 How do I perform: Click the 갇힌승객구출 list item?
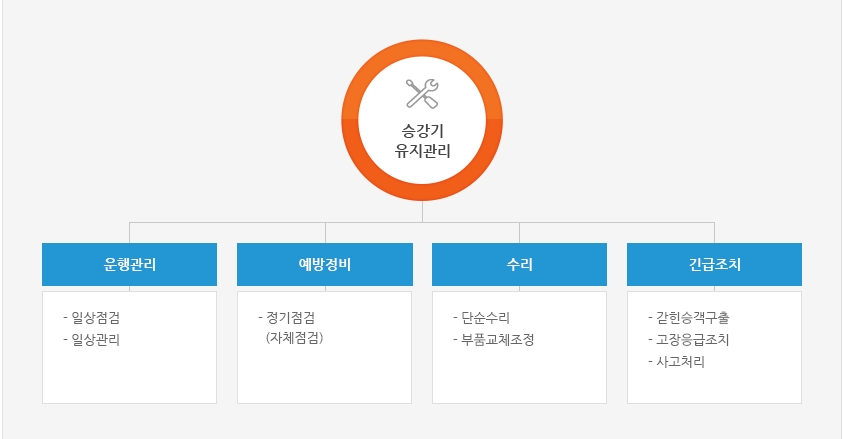tap(689, 317)
